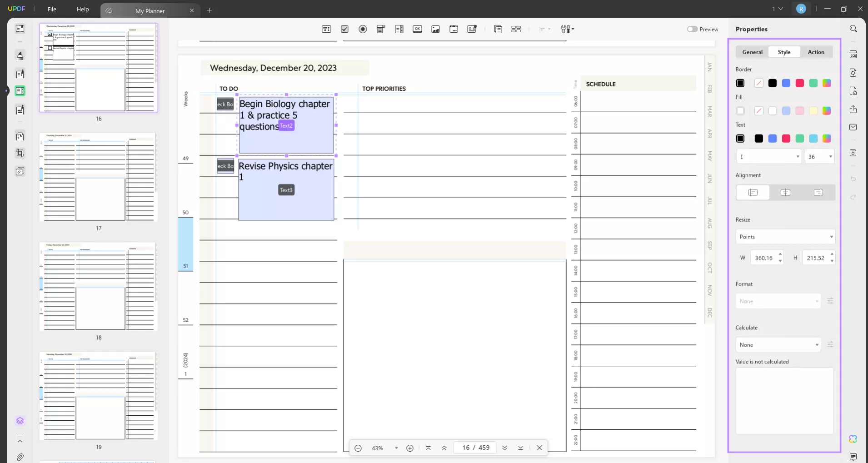The width and height of the screenshot is (868, 463).
Task: Switch to the General properties tab
Action: click(x=752, y=52)
